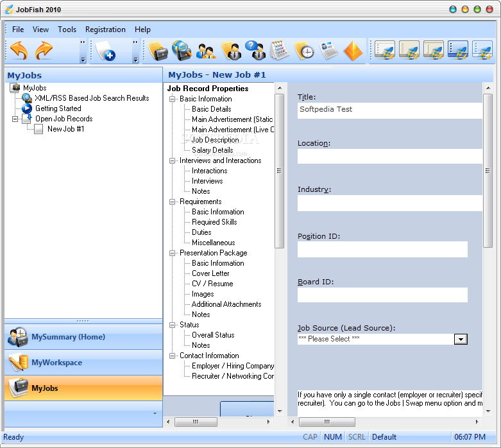Click the form pane horizontal scrollbar thumb

[x=327, y=422]
